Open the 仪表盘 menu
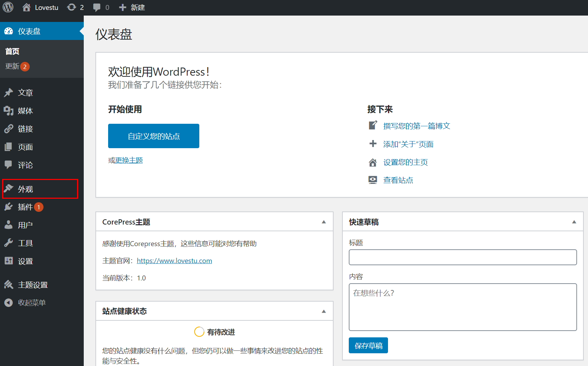 tap(42, 31)
